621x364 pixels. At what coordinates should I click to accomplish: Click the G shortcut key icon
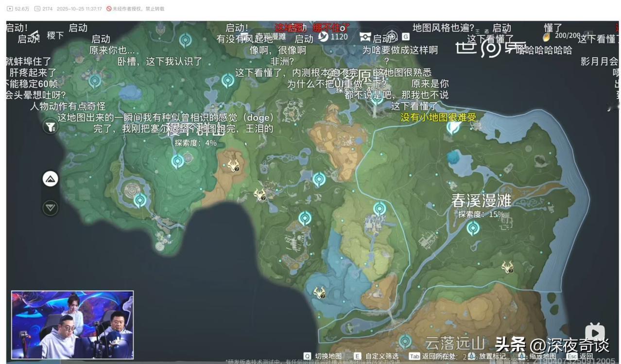405,36
